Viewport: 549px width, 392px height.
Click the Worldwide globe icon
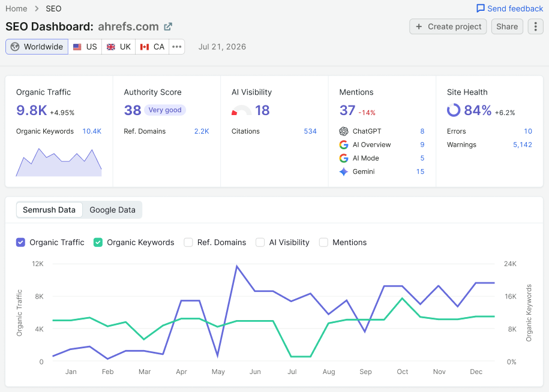15,47
